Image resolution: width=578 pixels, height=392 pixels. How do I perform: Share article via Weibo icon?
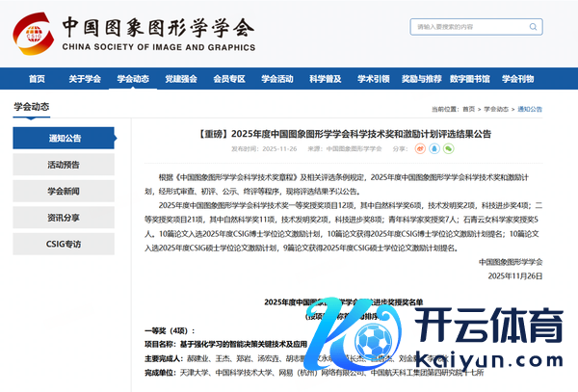click(x=420, y=149)
